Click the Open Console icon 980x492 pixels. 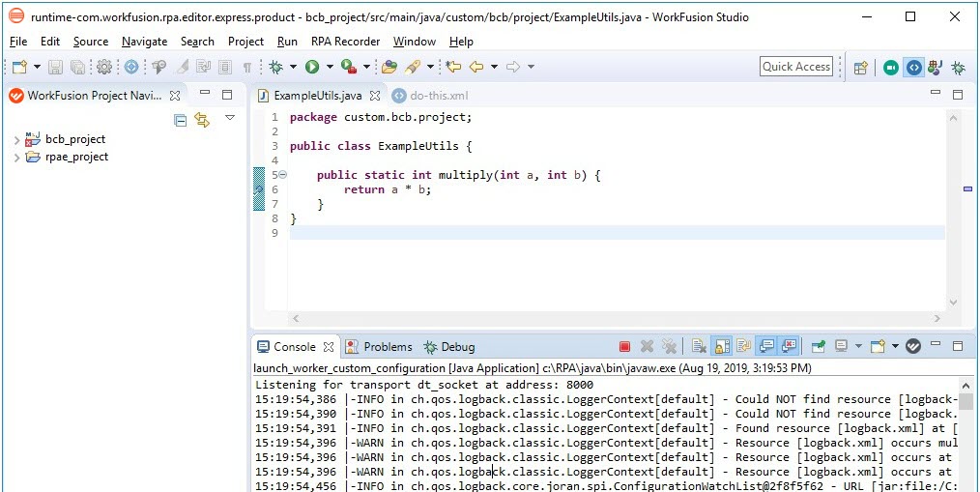[x=877, y=346]
